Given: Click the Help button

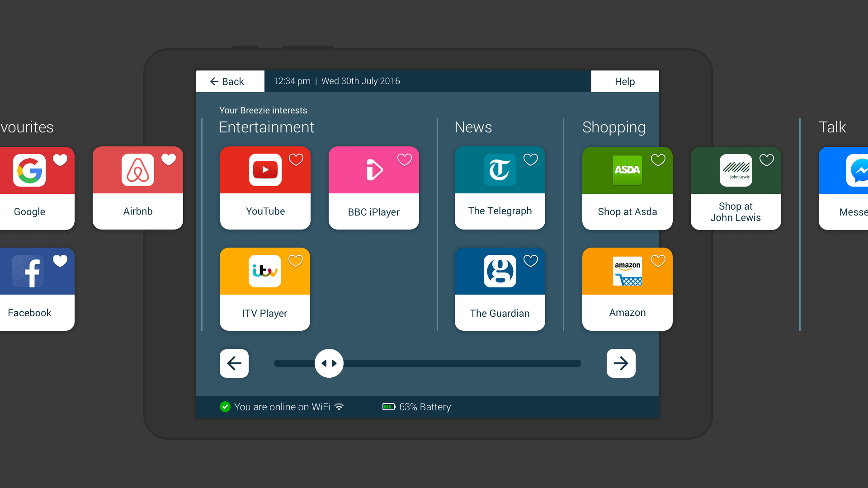Looking at the screenshot, I should [x=625, y=81].
